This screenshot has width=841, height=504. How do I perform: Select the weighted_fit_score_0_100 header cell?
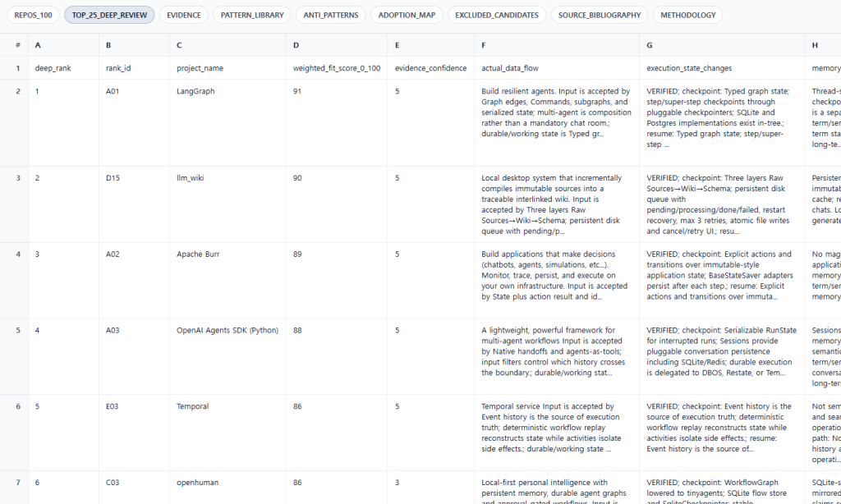337,68
